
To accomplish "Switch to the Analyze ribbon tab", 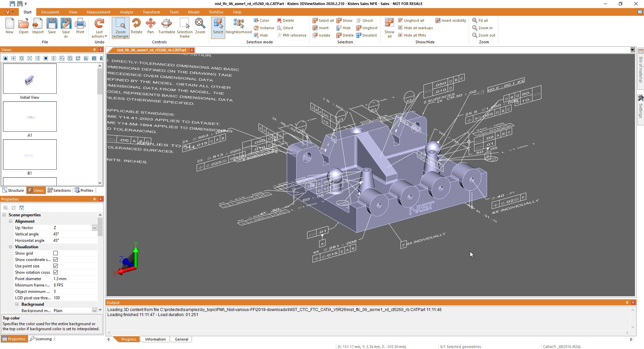I will pyautogui.click(x=127, y=12).
